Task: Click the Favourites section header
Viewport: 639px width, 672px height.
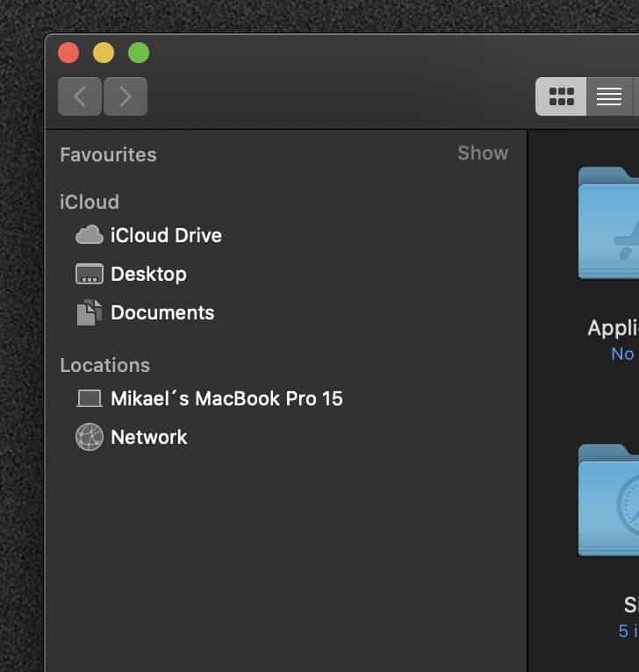Action: [108, 154]
